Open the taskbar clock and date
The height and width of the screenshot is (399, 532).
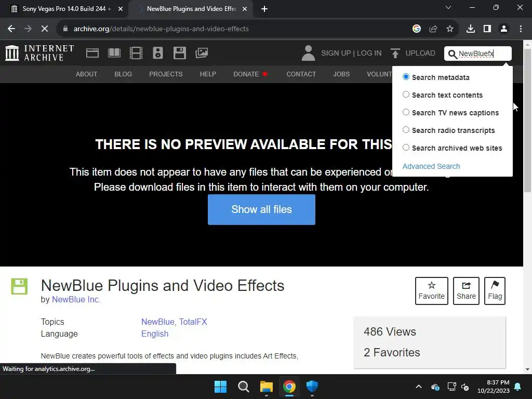click(x=494, y=387)
